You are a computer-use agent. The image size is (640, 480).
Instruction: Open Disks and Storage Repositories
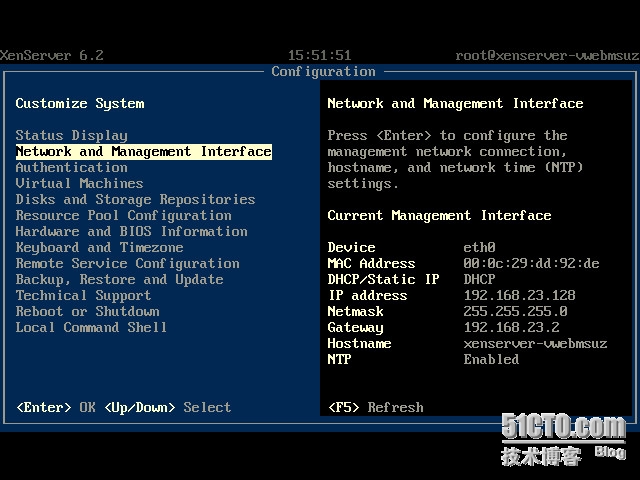[136, 200]
